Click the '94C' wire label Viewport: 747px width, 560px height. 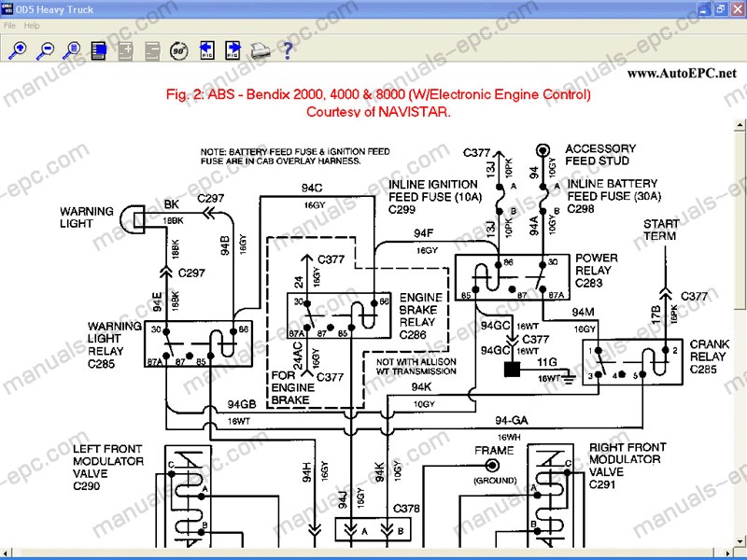click(312, 189)
